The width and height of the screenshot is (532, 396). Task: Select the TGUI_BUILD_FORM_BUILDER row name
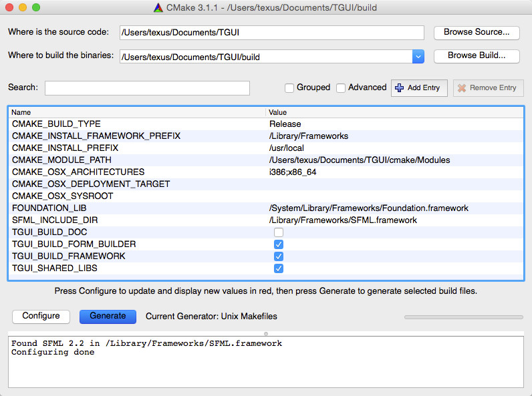(x=74, y=244)
